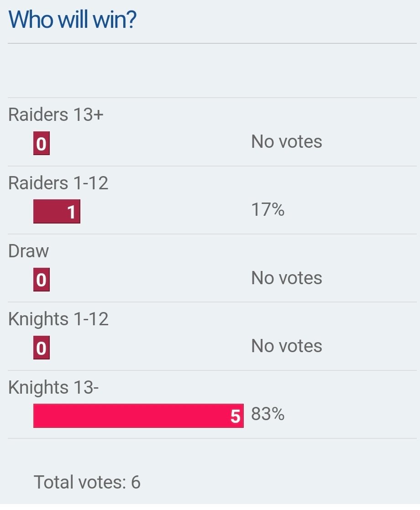The image size is (420, 510).
Task: Click the 'Who will win?' poll title
Action: [72, 20]
